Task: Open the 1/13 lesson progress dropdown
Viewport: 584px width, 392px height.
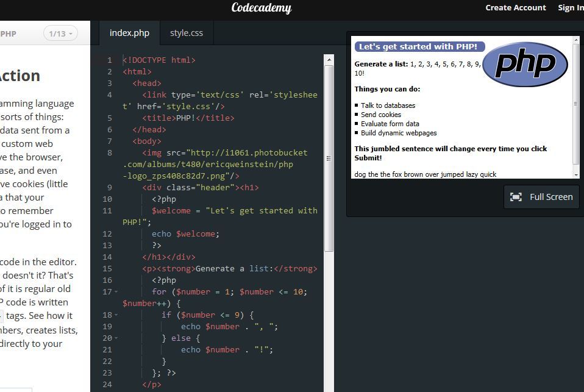Action: (61, 34)
